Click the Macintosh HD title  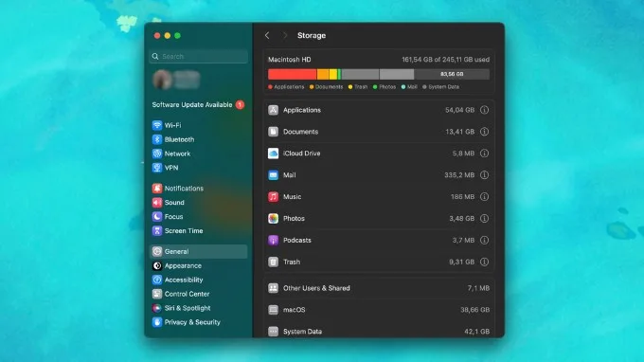point(290,60)
